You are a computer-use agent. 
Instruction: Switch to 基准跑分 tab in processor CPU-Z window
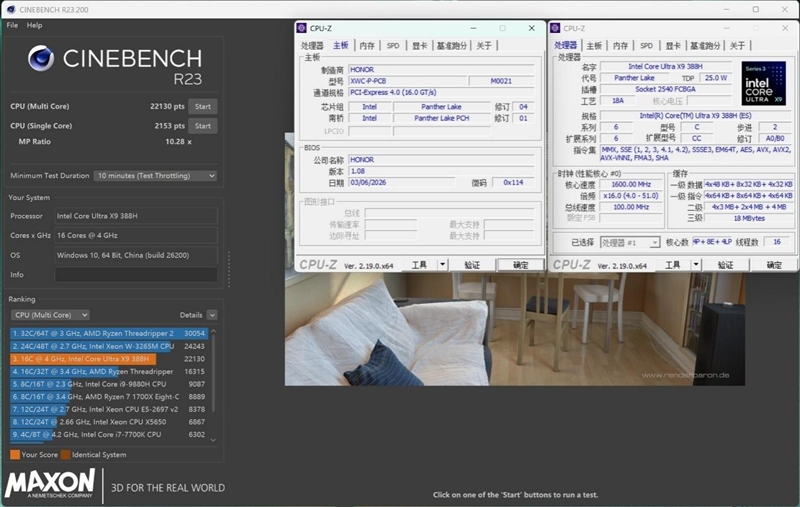point(705,46)
